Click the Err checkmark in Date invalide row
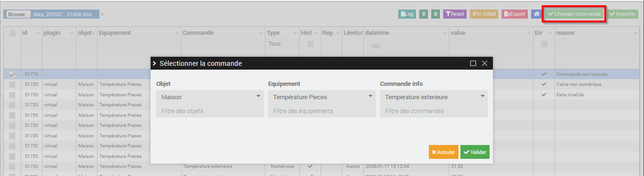Image resolution: width=644 pixels, height=176 pixels. (544, 95)
